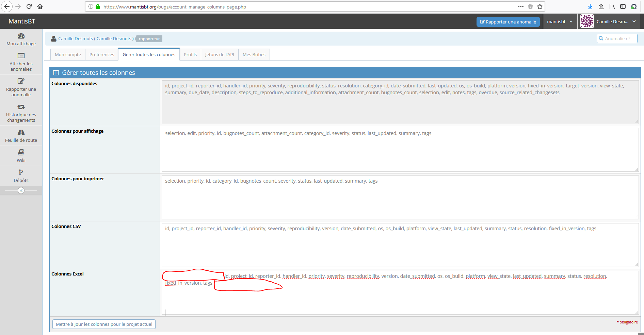Viewport: 644px width, 335px height.
Task: Open the Wiki book icon
Action: (x=21, y=152)
